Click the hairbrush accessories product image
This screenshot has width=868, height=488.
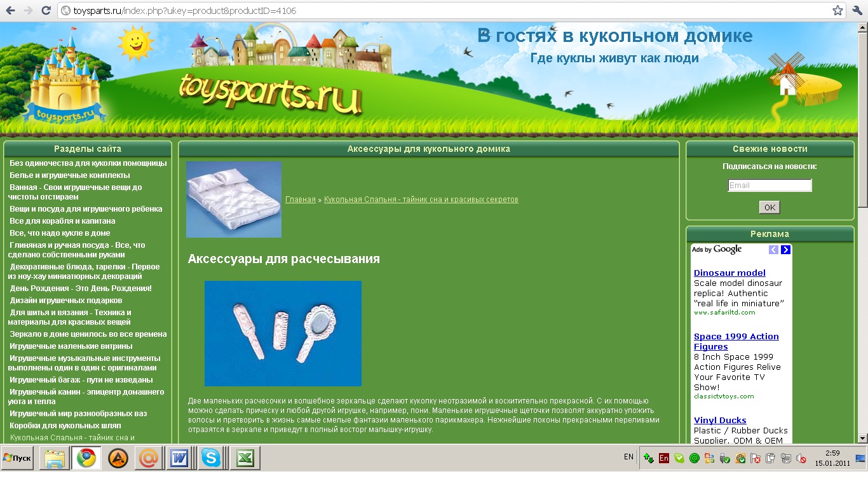283,334
